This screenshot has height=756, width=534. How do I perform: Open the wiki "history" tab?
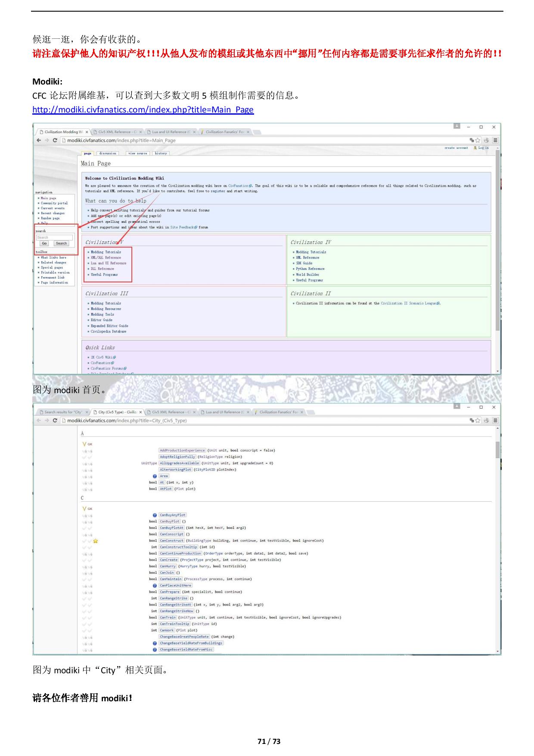tap(161, 153)
